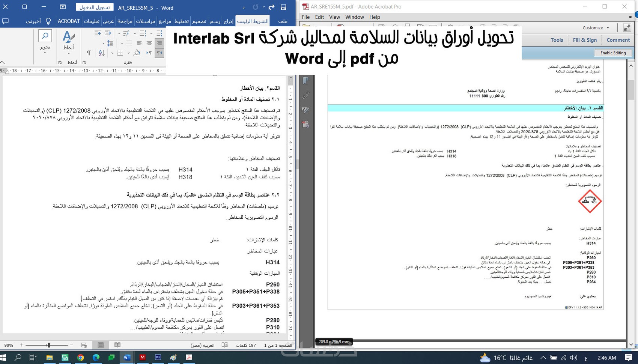
Task: Toggle Show/Hide paragraph marks (¶)
Action: click(x=89, y=53)
